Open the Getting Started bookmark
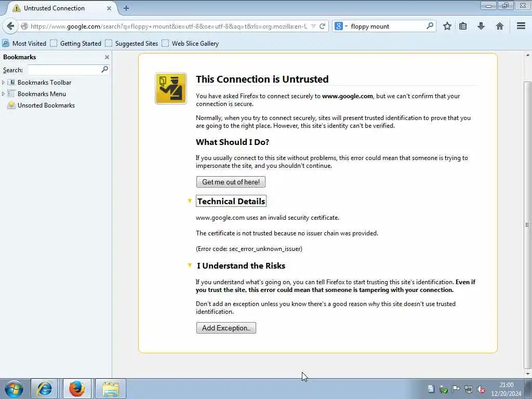 76,44
